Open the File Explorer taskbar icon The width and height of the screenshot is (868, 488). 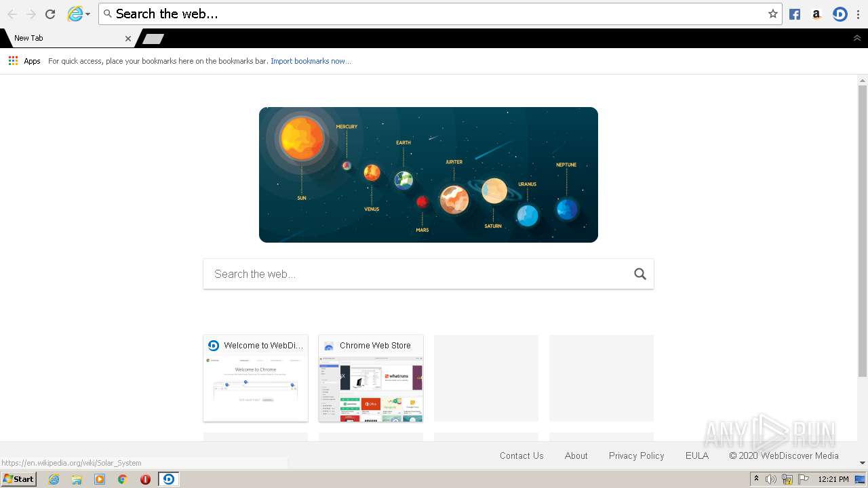77,479
